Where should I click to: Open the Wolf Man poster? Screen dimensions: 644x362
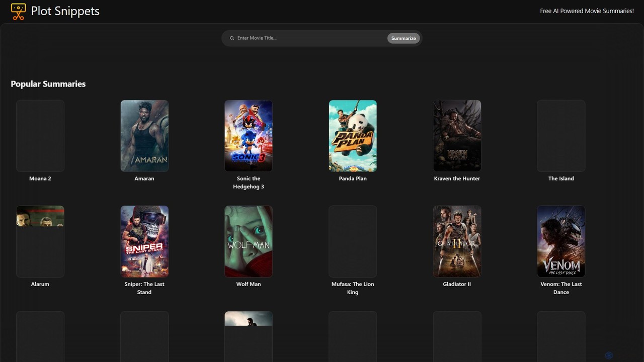coord(249,241)
